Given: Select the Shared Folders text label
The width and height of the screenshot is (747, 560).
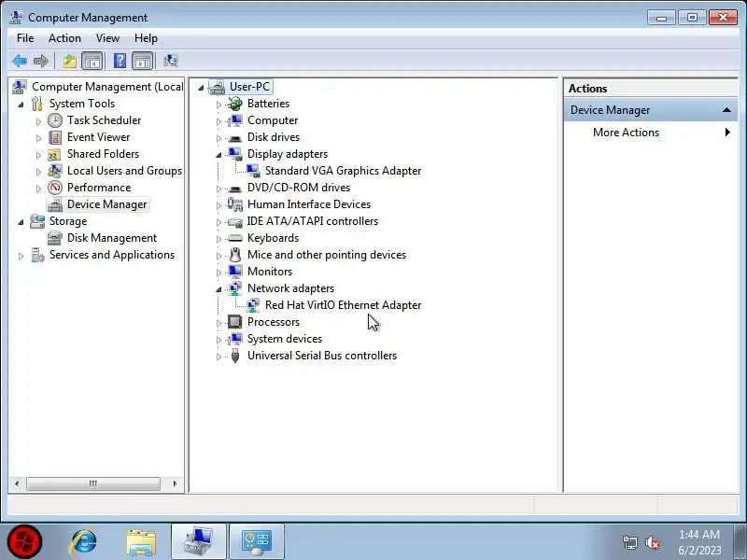Looking at the screenshot, I should point(103,154).
